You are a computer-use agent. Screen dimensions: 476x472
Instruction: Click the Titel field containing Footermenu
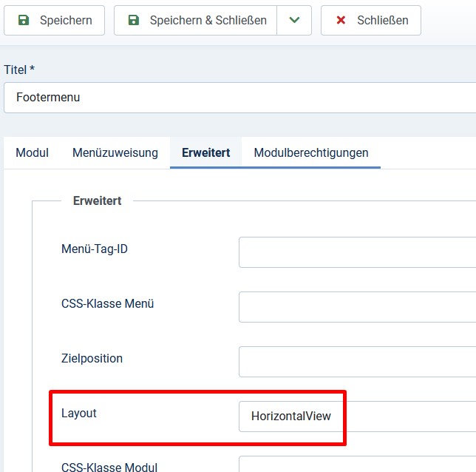239,98
